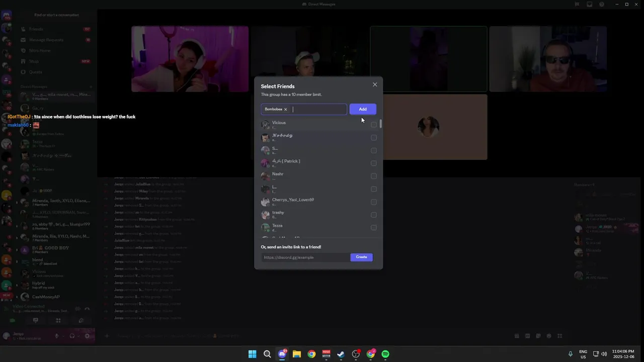Turn on camera in the voice panel
The width and height of the screenshot is (644, 362).
13,320
